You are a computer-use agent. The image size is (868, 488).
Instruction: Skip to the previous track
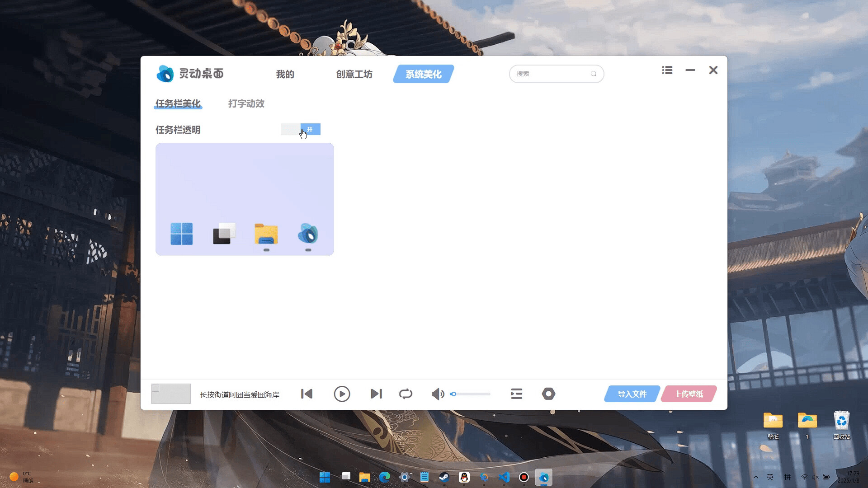coord(307,394)
